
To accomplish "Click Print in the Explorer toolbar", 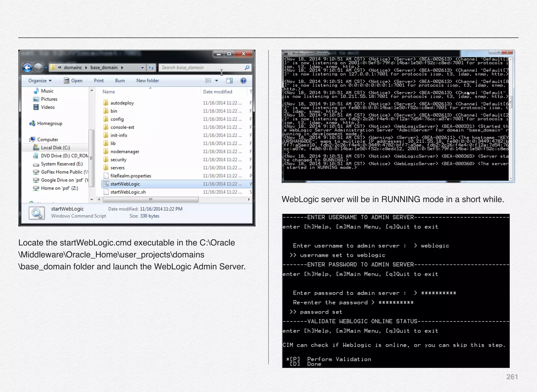I will (99, 81).
